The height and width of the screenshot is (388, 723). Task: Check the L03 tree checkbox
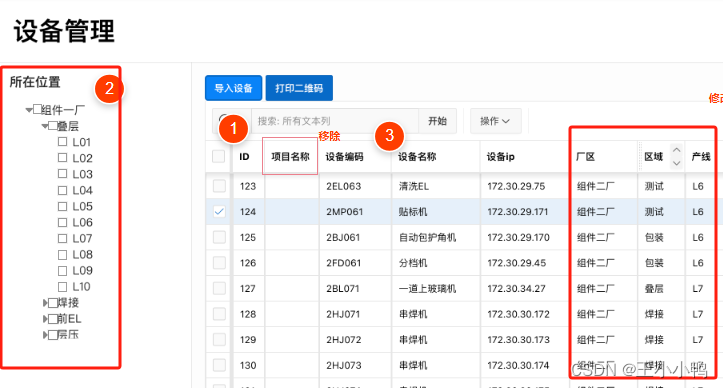(x=62, y=174)
